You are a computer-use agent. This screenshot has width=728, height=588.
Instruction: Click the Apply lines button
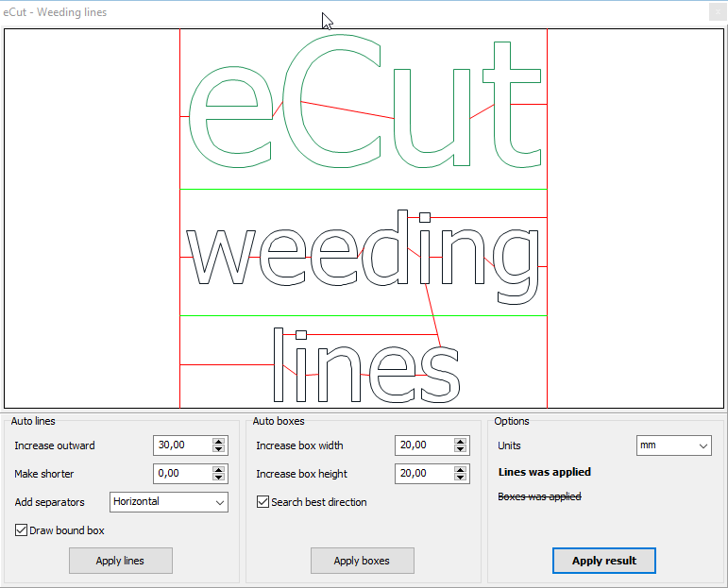[121, 561]
